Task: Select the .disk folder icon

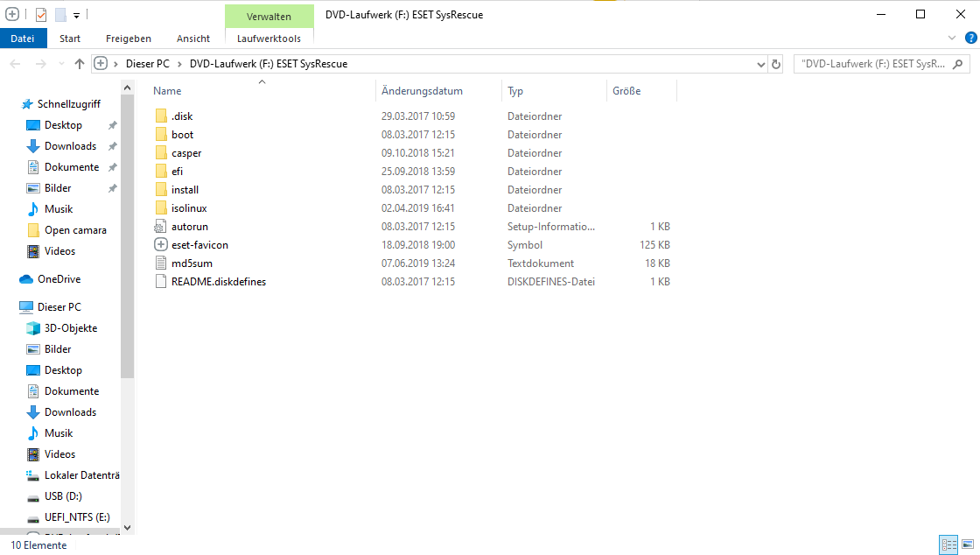Action: (161, 116)
